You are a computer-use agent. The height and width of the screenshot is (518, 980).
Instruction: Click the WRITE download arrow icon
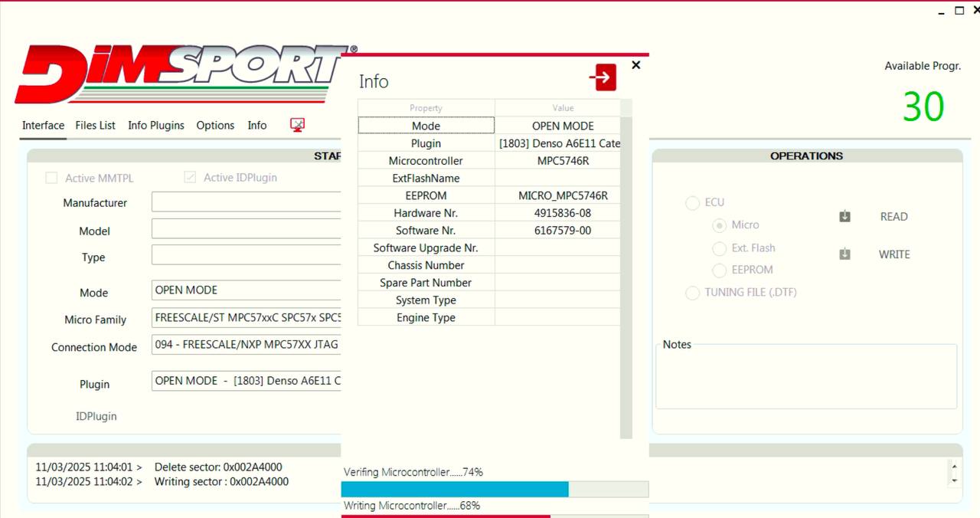(x=844, y=254)
